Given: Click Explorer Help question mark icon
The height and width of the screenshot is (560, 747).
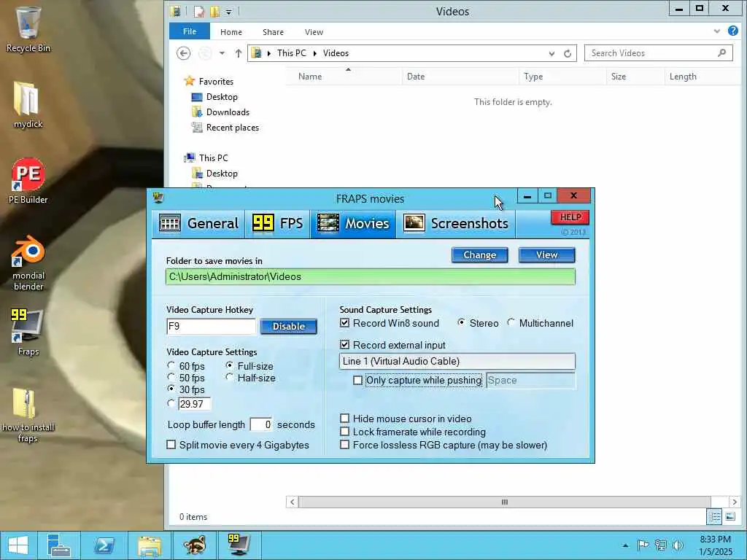Looking at the screenshot, I should (732, 31).
